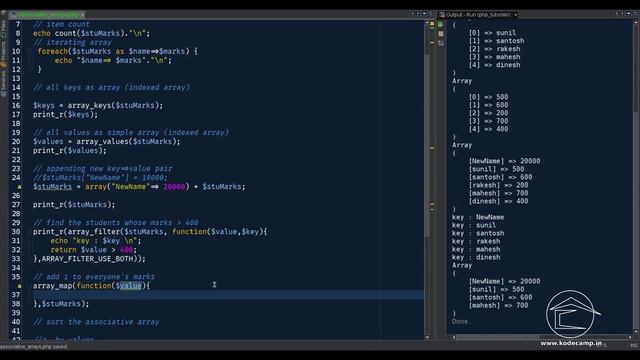Screen dimensions: 640x360
Task: Close the associative_arrays.php editor tab
Action: coord(82,15)
